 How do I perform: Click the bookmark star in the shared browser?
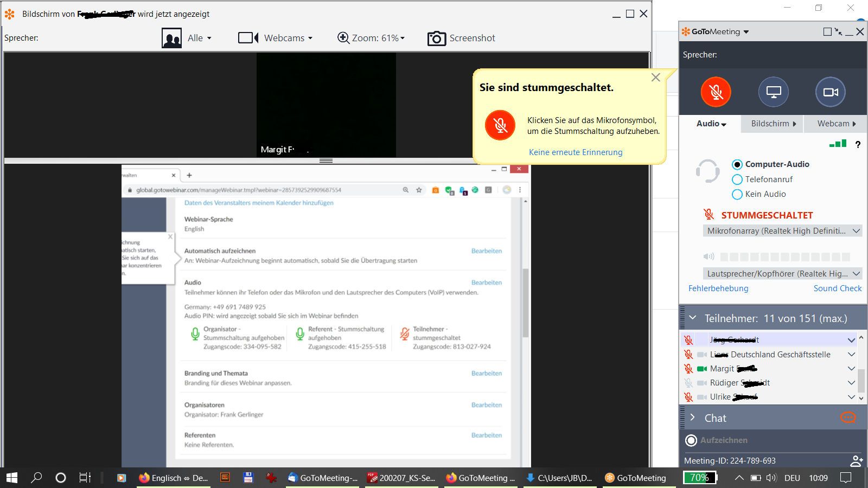click(x=419, y=190)
